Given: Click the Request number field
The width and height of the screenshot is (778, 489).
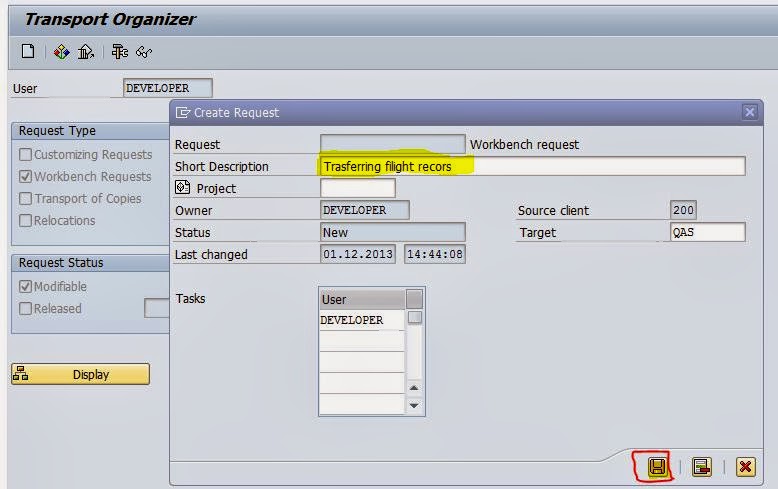Looking at the screenshot, I should tap(392, 144).
